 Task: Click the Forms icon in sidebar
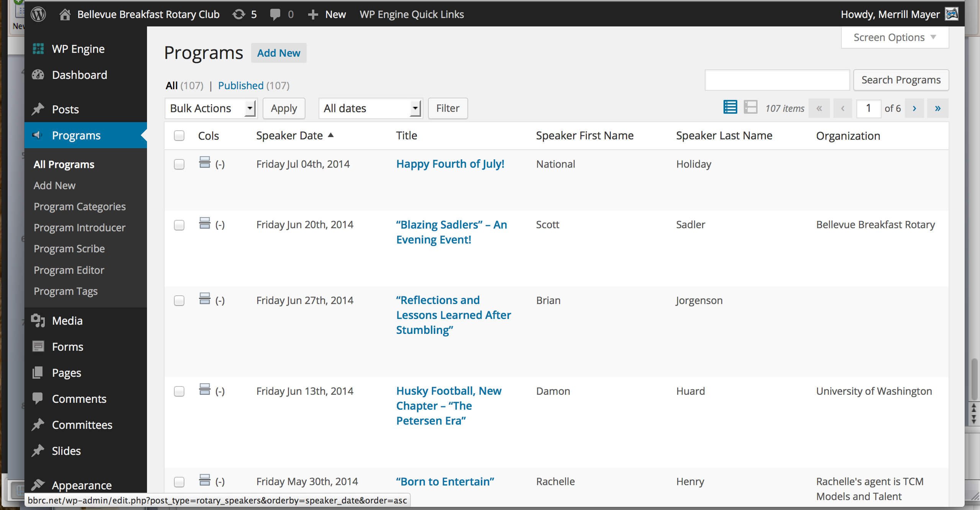click(x=38, y=346)
